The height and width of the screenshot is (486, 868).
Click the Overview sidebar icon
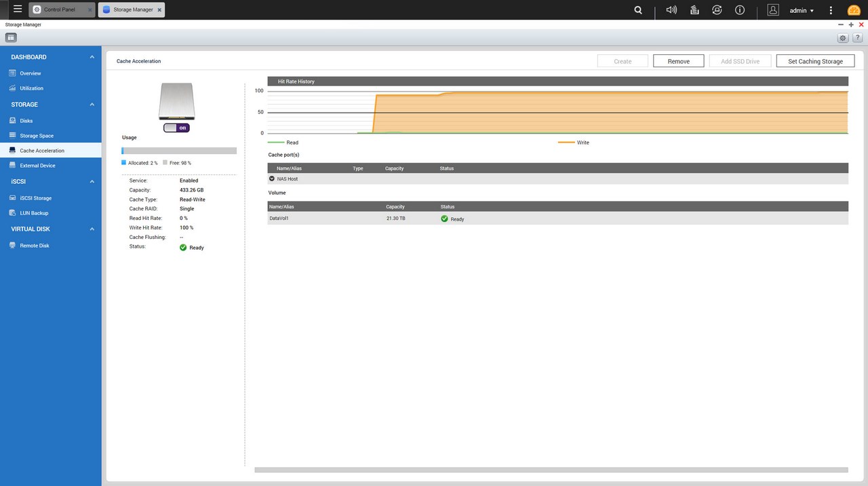click(x=12, y=73)
